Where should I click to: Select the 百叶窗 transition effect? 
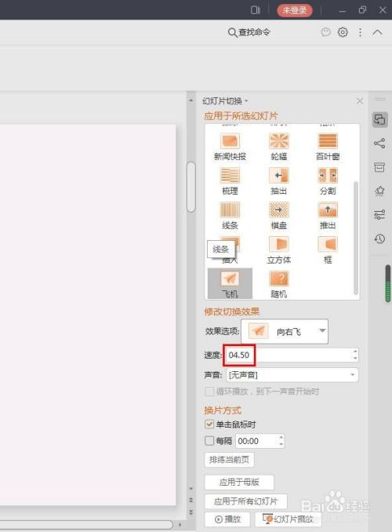(x=328, y=147)
